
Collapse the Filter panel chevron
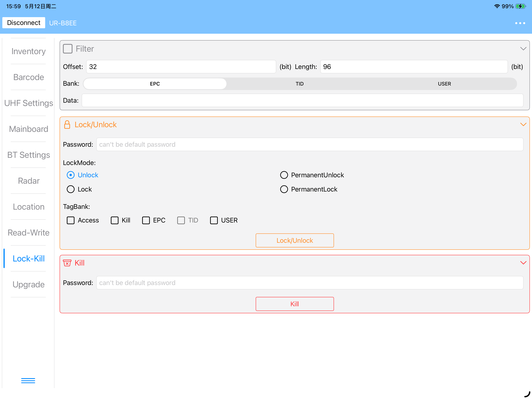[523, 49]
